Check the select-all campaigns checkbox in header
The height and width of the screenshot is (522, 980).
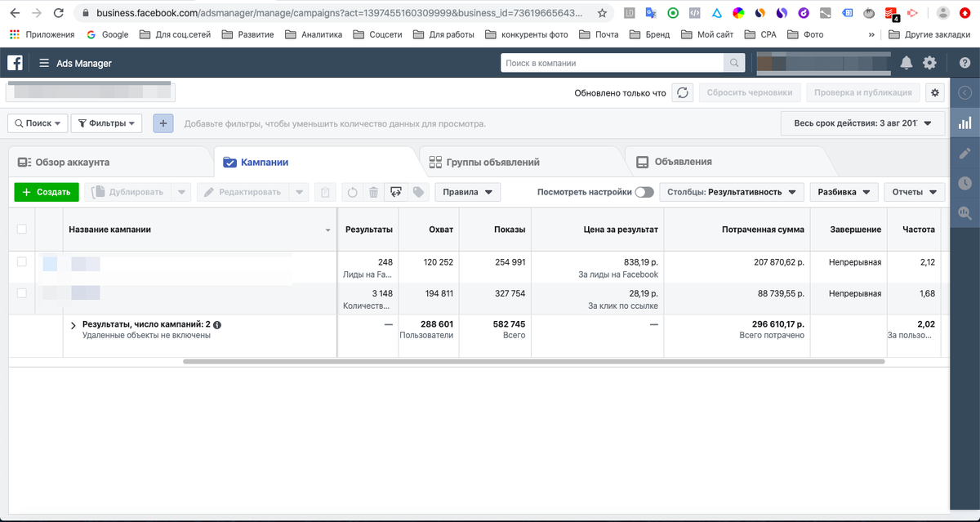click(22, 230)
